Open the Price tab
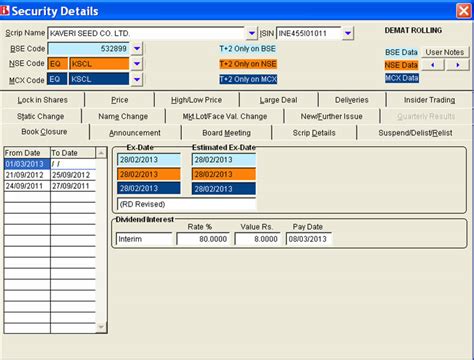The height and width of the screenshot is (360, 474). [x=119, y=100]
